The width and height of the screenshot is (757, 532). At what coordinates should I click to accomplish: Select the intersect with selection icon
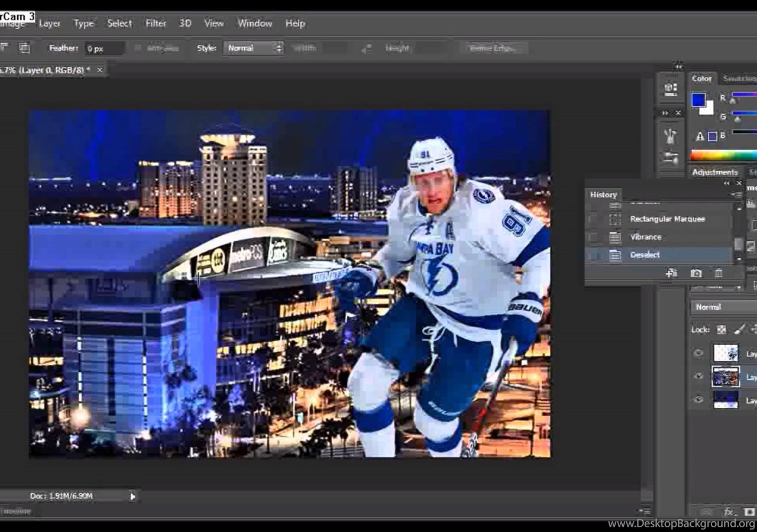point(24,48)
